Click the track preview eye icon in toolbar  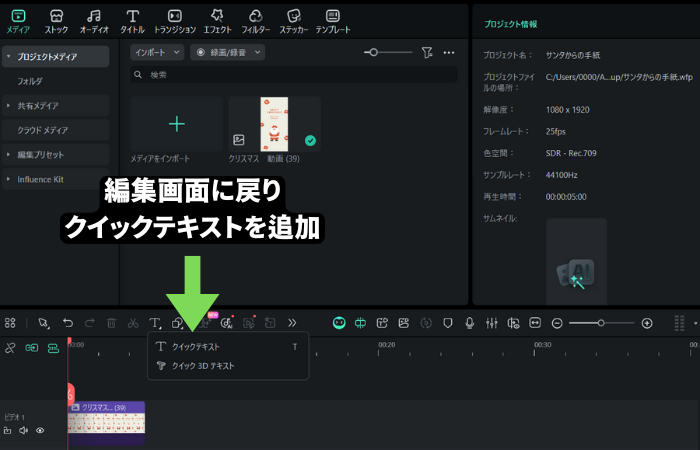pyautogui.click(x=513, y=323)
